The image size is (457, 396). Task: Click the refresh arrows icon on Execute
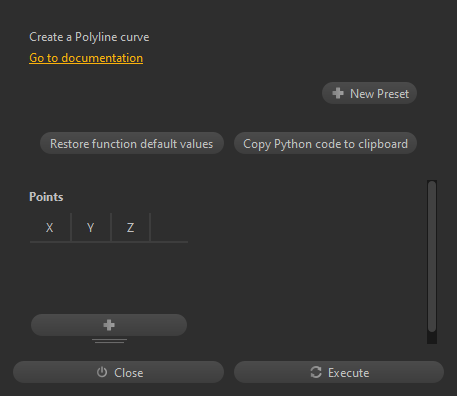pyautogui.click(x=316, y=372)
